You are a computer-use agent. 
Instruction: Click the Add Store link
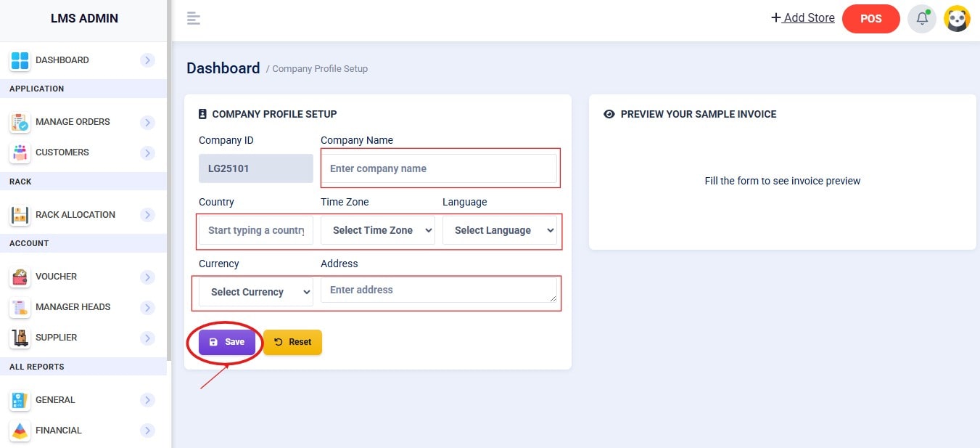(802, 18)
